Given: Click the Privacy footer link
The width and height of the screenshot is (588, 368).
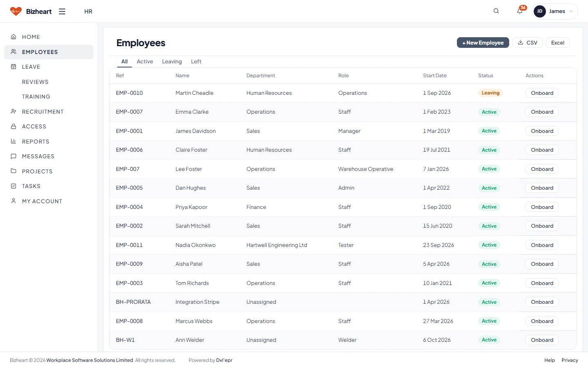Looking at the screenshot, I should (570, 360).
